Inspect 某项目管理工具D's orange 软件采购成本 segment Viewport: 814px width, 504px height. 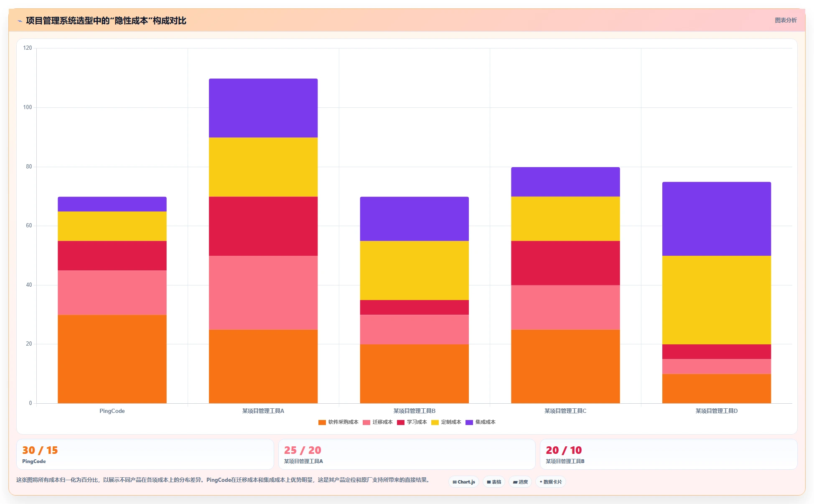pos(717,389)
